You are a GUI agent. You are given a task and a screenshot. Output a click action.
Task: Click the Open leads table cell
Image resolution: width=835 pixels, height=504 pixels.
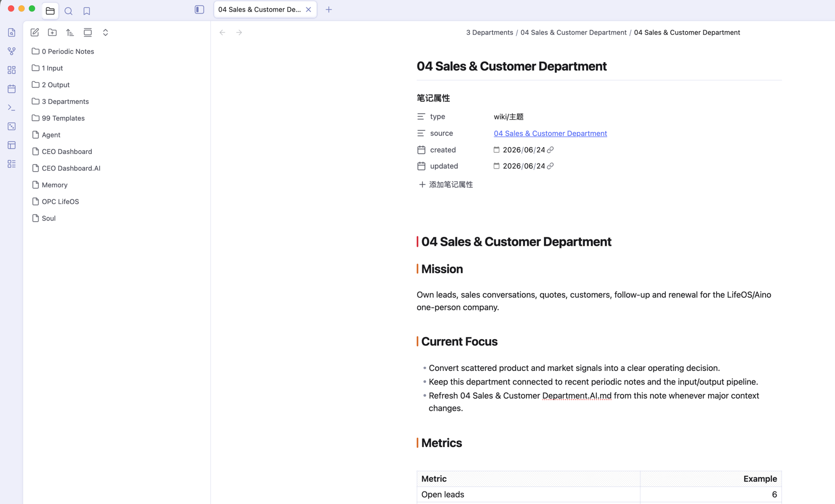528,495
